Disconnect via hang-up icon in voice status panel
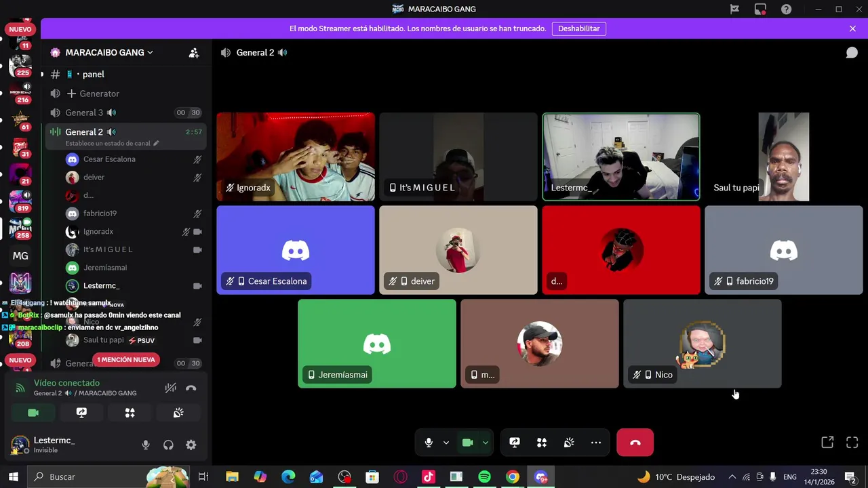868x488 pixels. coord(191,388)
